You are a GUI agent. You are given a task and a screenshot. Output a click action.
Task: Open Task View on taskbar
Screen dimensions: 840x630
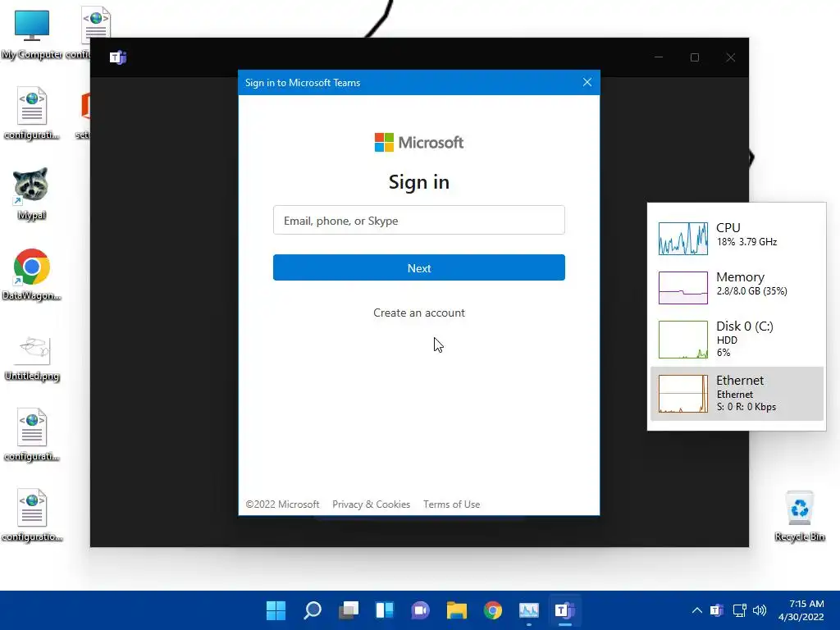(x=349, y=610)
